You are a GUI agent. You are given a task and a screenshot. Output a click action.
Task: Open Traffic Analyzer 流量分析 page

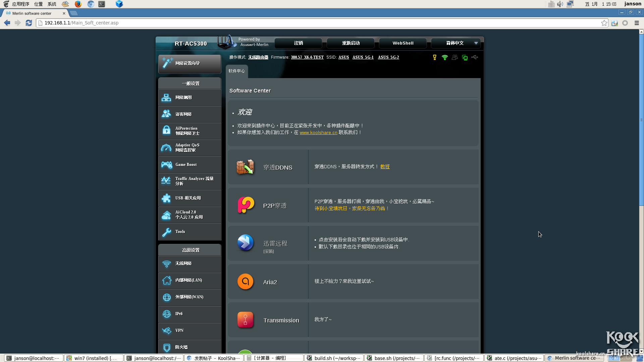pyautogui.click(x=190, y=181)
